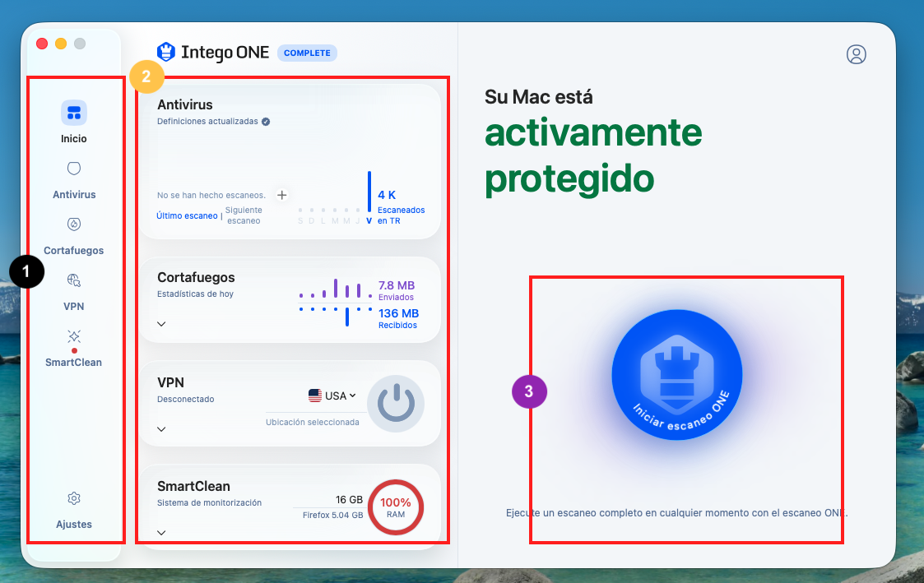Open the SmartClean sparkle icon in sidebar
This screenshot has height=583, width=924.
(74, 336)
